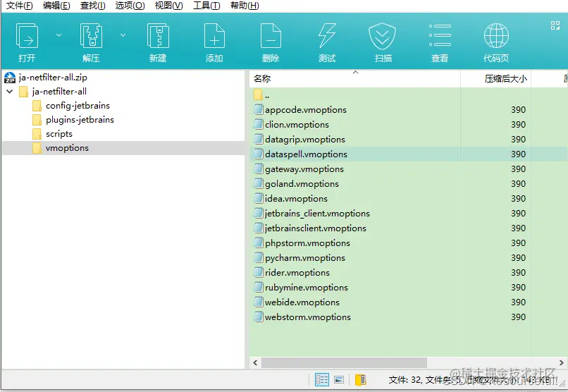568x392 pixels.
Task: Click the grid layout icon at toolbar corner
Action: (x=555, y=25)
